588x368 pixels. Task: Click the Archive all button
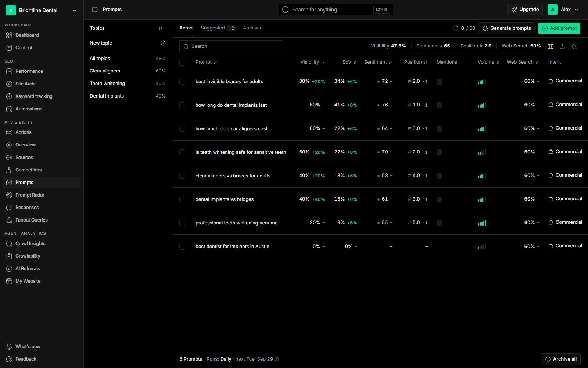[561, 359]
